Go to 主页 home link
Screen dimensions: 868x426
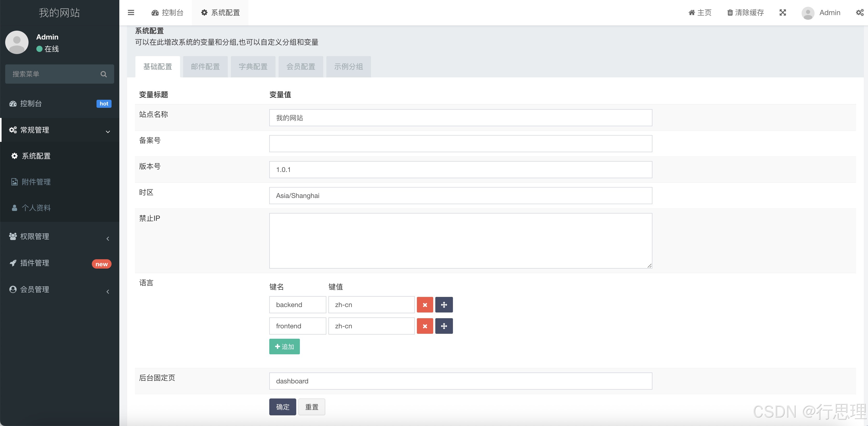coord(700,12)
